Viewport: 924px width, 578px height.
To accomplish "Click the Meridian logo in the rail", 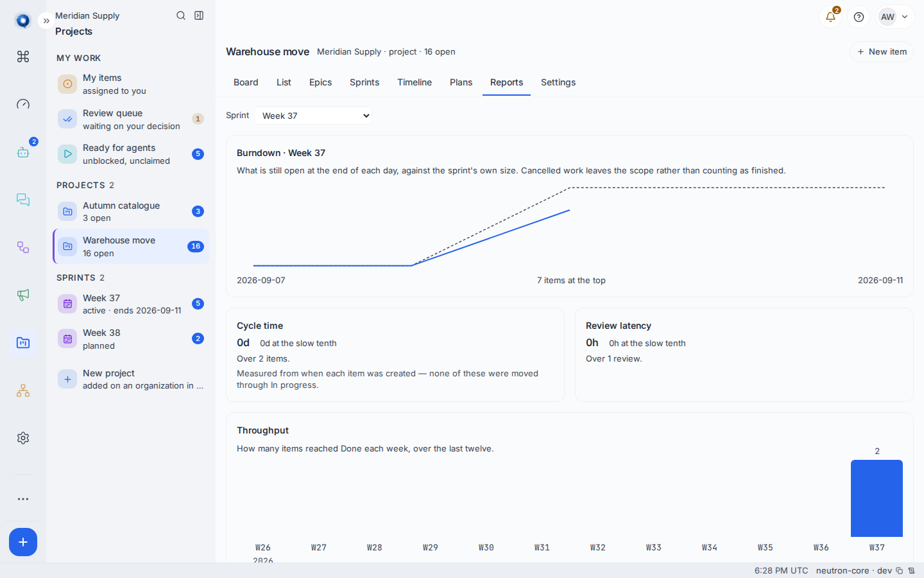I will click(x=23, y=21).
